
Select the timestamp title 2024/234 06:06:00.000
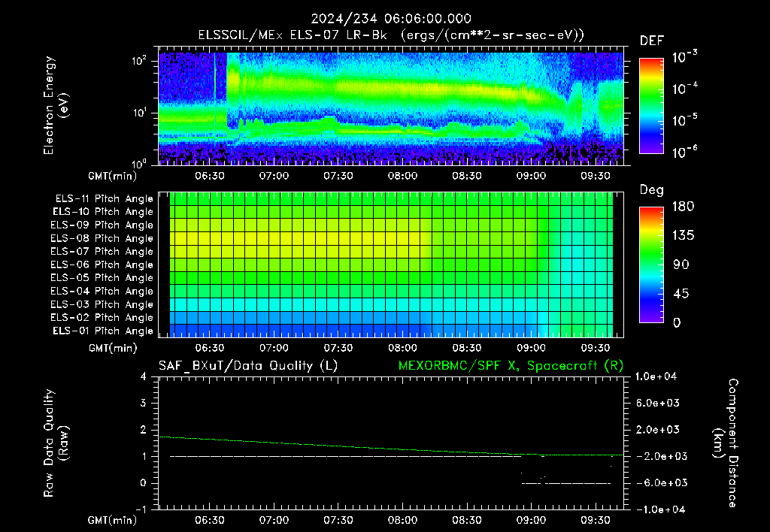tap(391, 19)
